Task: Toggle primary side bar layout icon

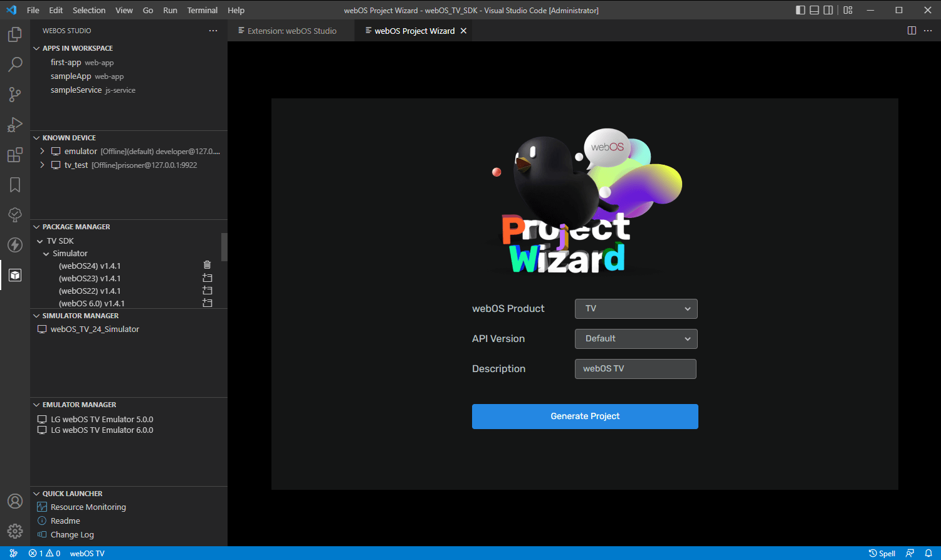Action: click(801, 10)
